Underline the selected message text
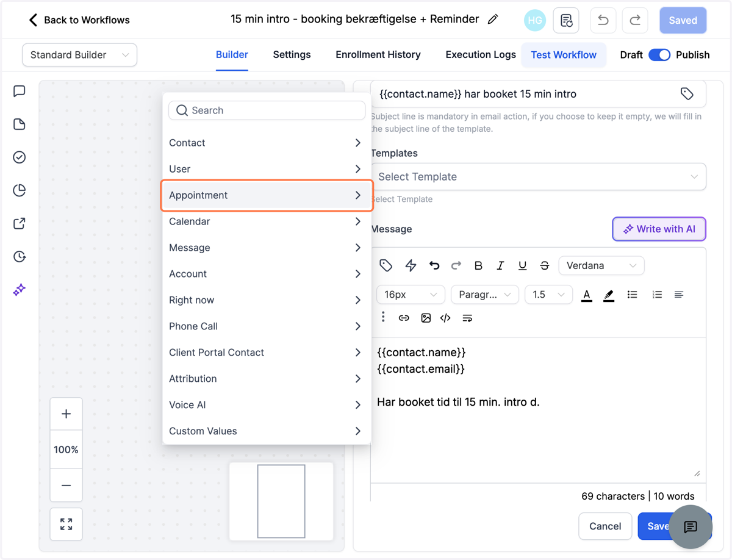 click(522, 265)
